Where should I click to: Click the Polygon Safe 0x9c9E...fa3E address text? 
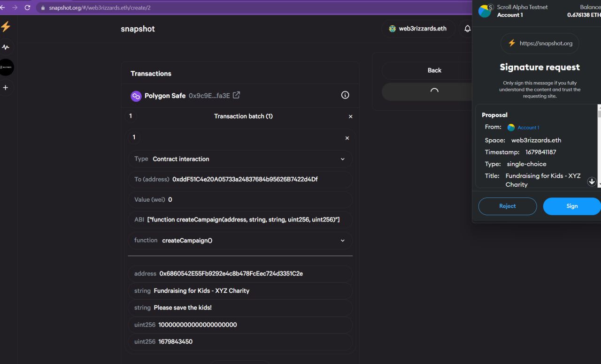[209, 96]
